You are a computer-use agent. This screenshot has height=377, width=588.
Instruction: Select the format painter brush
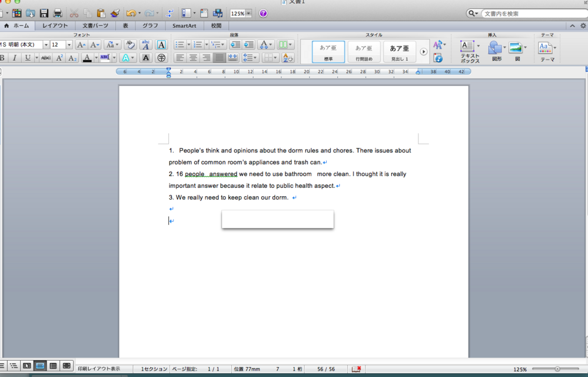[115, 14]
